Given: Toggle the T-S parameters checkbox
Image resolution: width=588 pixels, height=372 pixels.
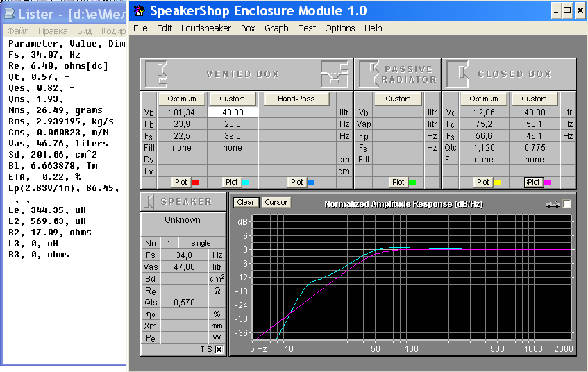Looking at the screenshot, I should 219,349.
